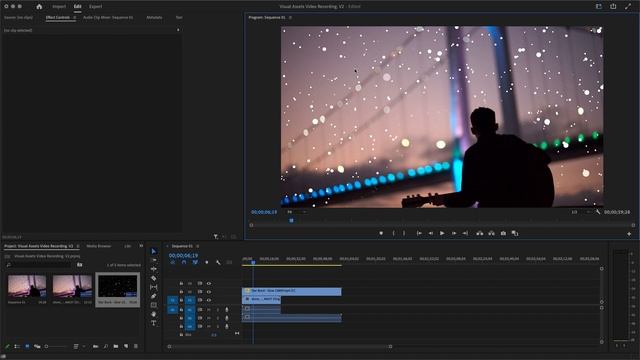Toggle Linked Selection in Timeline
Image resolution: width=640 pixels, height=360 pixels.
195,262
